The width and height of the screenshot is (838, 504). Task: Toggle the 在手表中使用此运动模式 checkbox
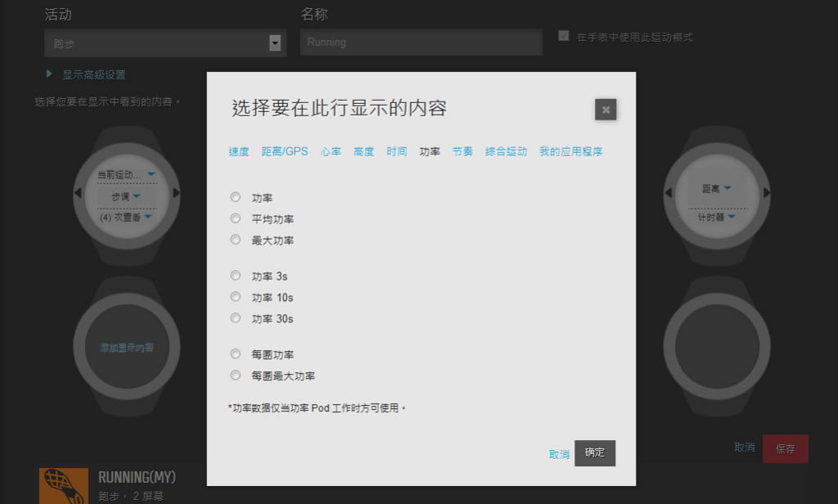(x=563, y=36)
